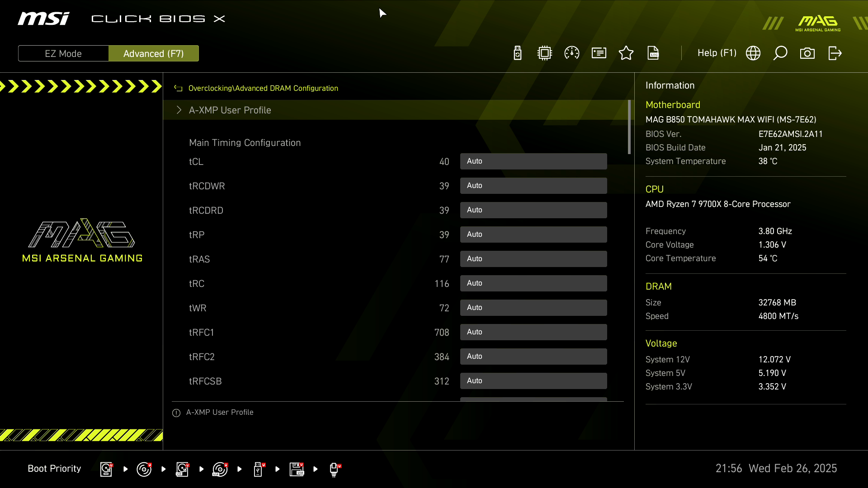Click the tWR Auto input box
868x488 pixels.
click(533, 308)
